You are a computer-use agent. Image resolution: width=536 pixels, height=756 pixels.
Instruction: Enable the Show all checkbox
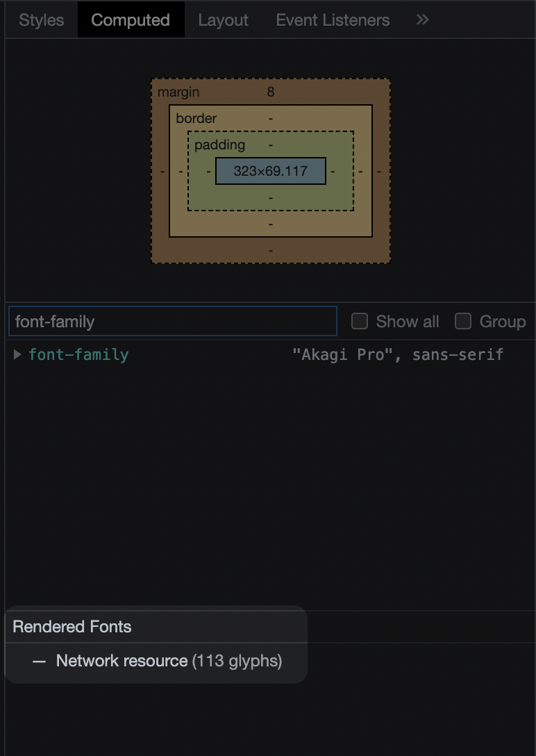pos(359,321)
